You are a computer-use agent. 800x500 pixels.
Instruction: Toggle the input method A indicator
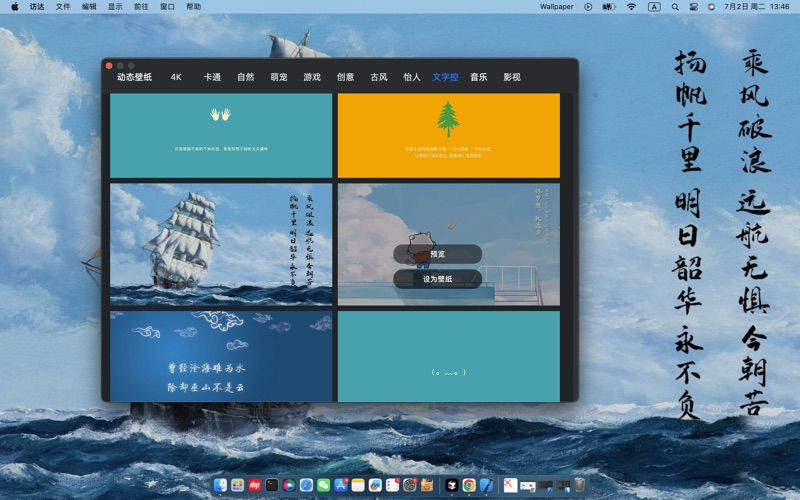click(654, 6)
